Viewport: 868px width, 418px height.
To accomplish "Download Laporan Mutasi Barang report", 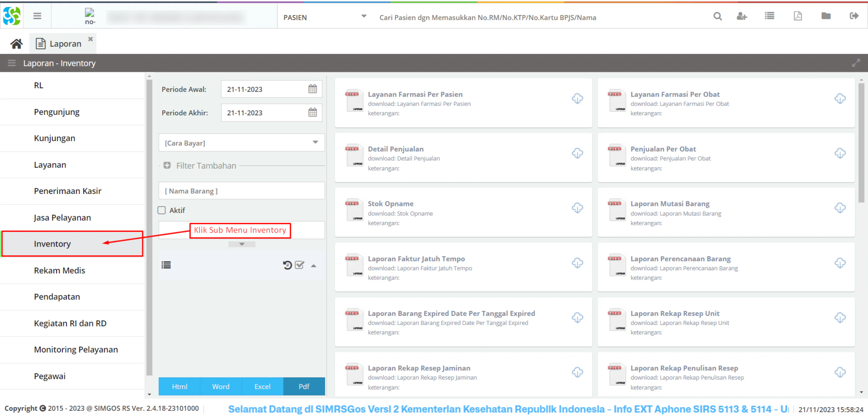I will [x=840, y=208].
